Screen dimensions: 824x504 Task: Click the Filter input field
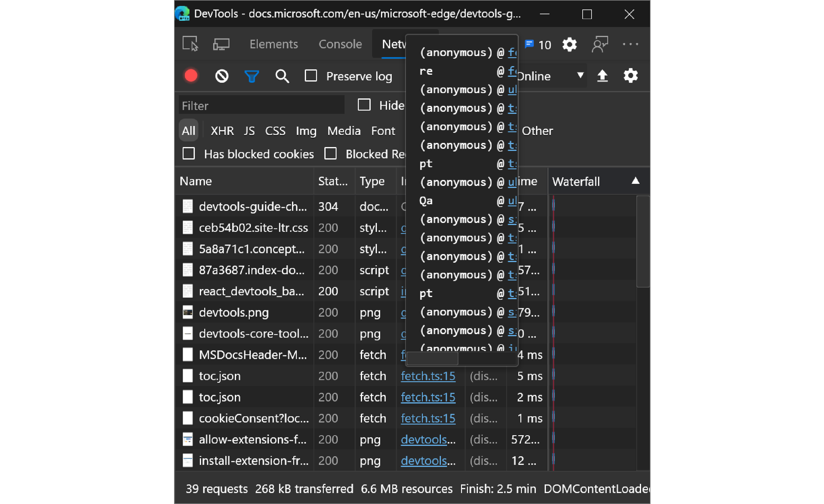click(x=262, y=106)
